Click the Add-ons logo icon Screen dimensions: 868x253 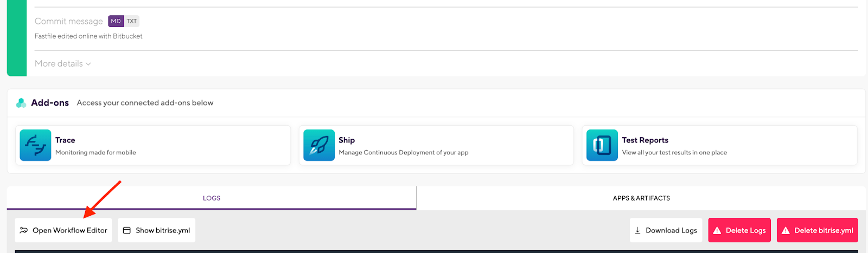point(21,103)
